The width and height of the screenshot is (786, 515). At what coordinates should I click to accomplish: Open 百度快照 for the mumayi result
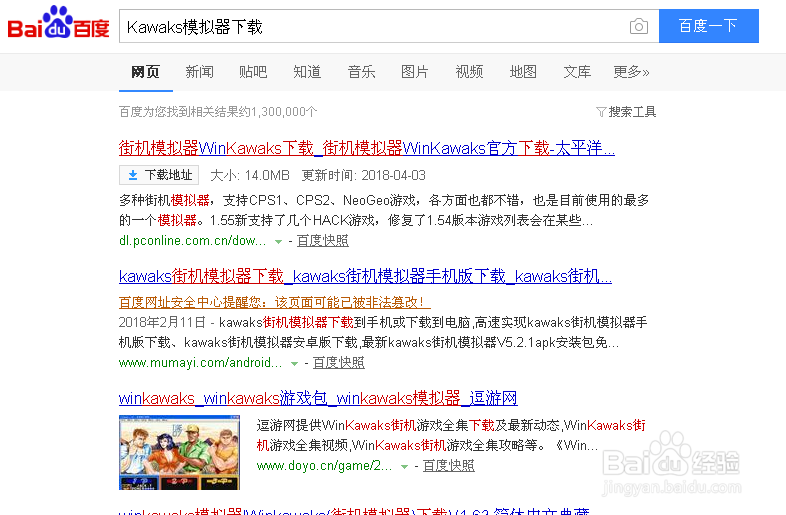tap(338, 363)
